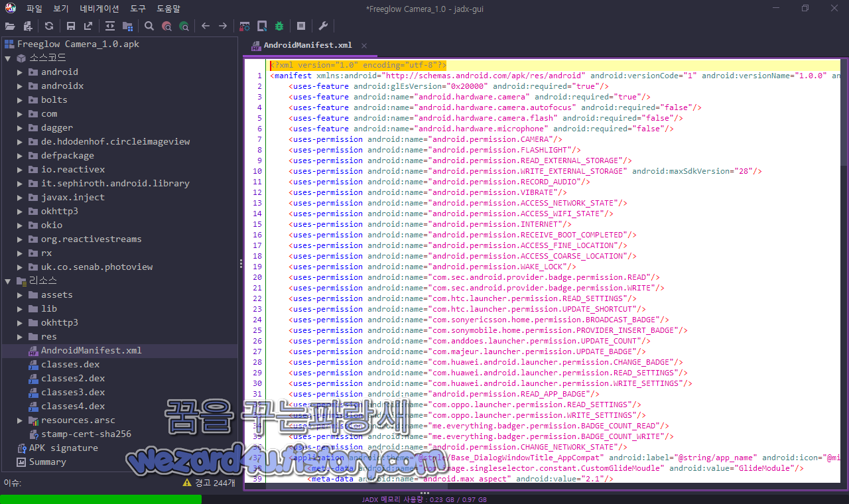The width and height of the screenshot is (849, 504).
Task: Select classes2.dex file
Action: pyautogui.click(x=66, y=378)
